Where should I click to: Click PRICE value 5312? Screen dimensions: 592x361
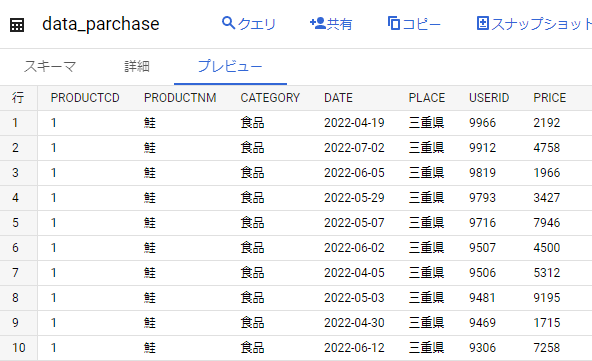(547, 273)
